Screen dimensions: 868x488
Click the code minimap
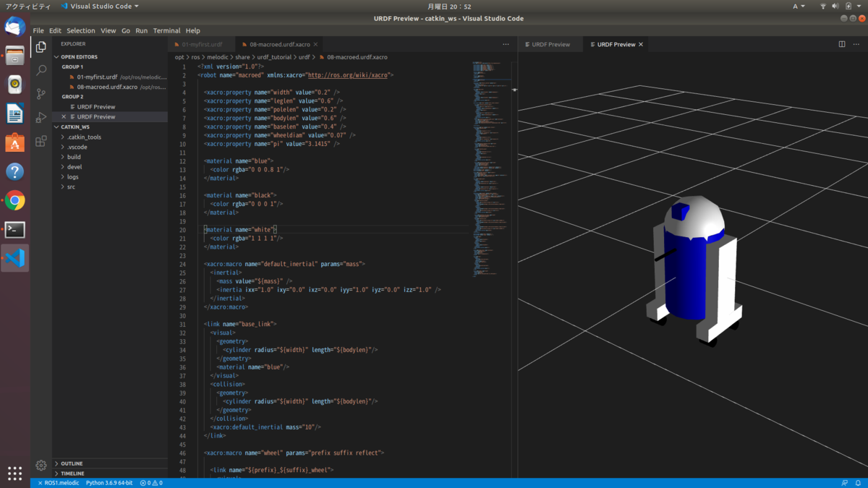[x=492, y=170]
